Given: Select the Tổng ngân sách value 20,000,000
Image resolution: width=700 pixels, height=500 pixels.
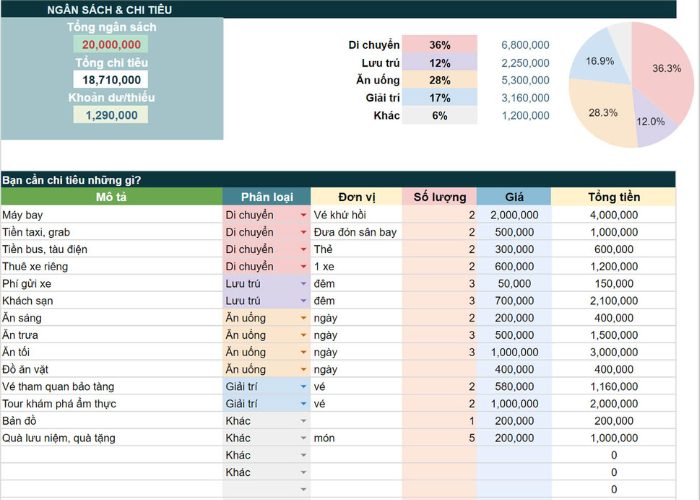Looking at the screenshot, I should point(111,45).
